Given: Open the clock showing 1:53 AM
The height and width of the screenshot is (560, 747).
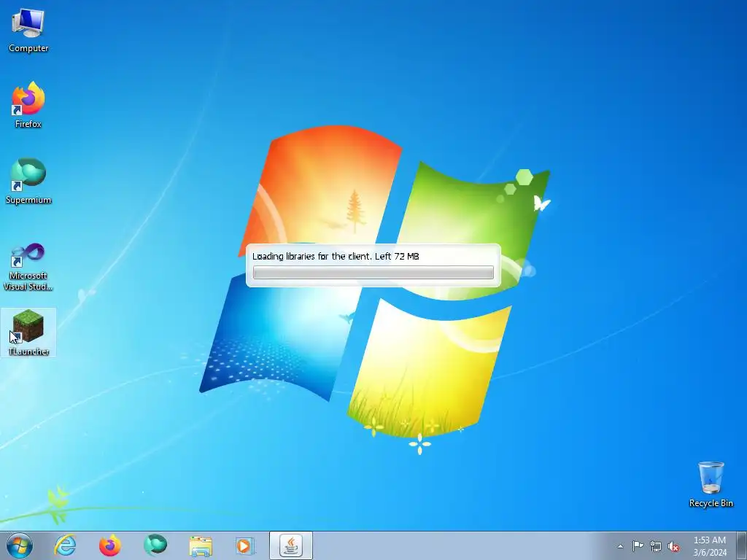Looking at the screenshot, I should click(x=710, y=546).
